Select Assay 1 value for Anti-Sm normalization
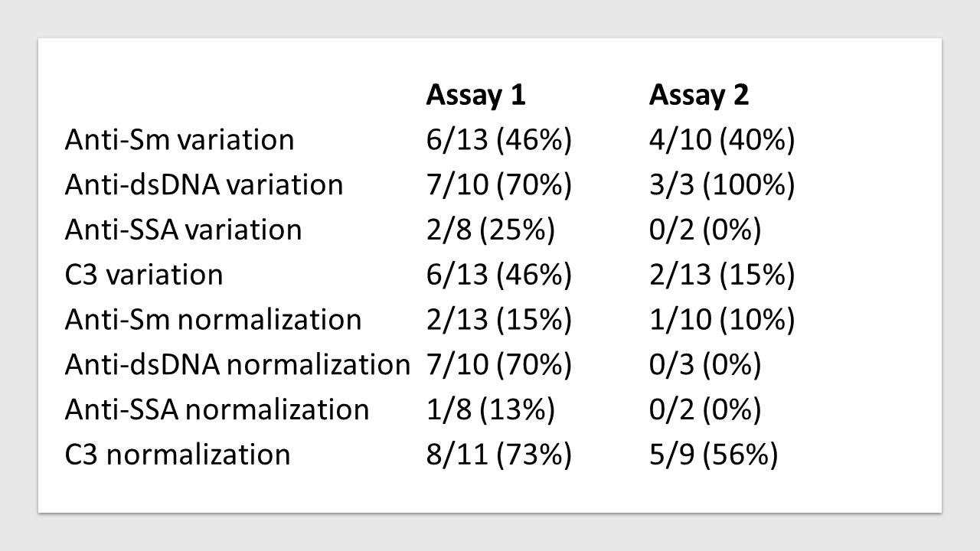The image size is (980, 551). [498, 319]
